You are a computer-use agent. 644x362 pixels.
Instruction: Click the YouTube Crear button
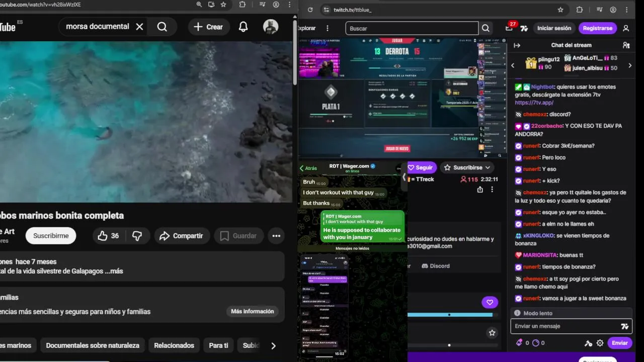point(209,27)
